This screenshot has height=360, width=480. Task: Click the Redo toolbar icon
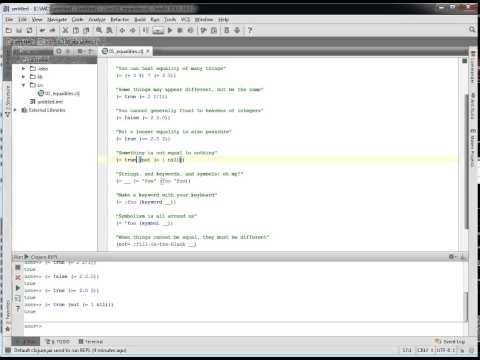pyautogui.click(x=53, y=30)
